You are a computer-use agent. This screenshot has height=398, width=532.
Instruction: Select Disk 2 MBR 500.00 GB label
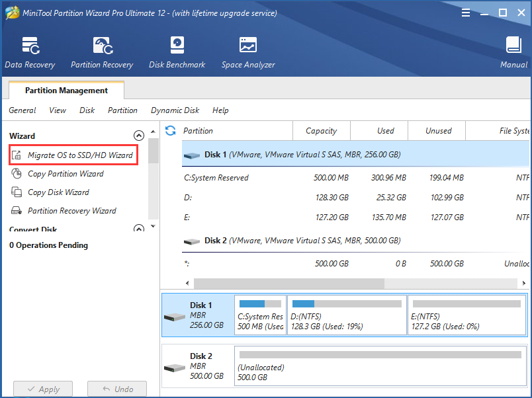point(206,366)
